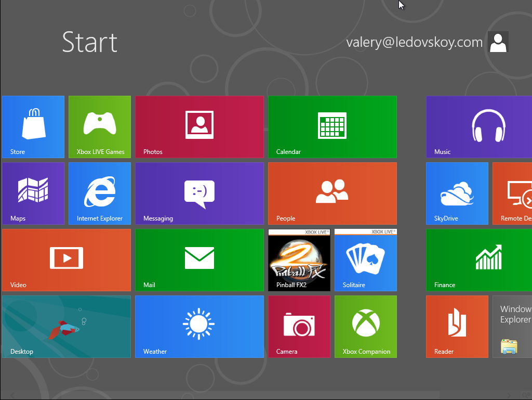
Task: Click the scrollbar right arrow
Action: (509, 395)
